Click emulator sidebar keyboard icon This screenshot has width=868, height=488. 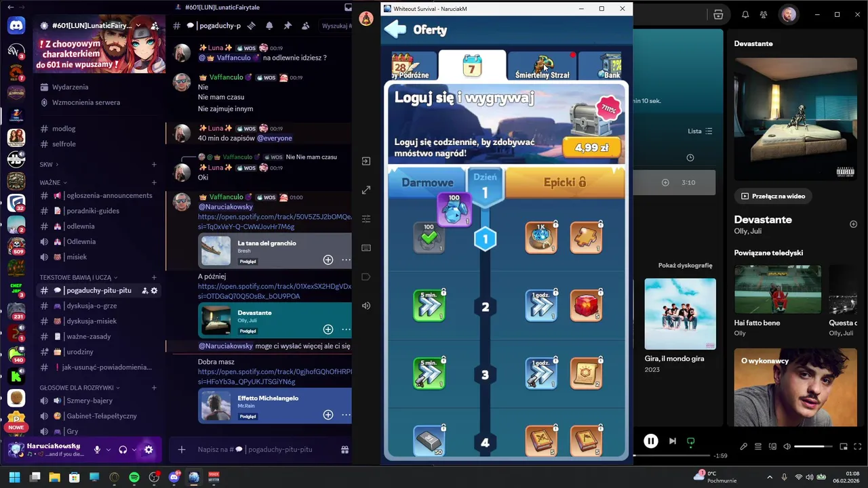pyautogui.click(x=366, y=248)
